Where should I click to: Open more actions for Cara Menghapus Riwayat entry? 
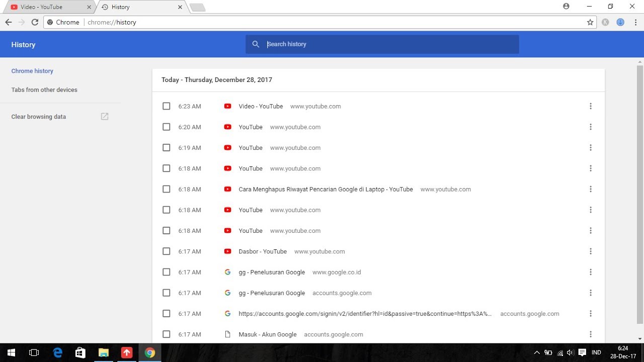(x=591, y=189)
